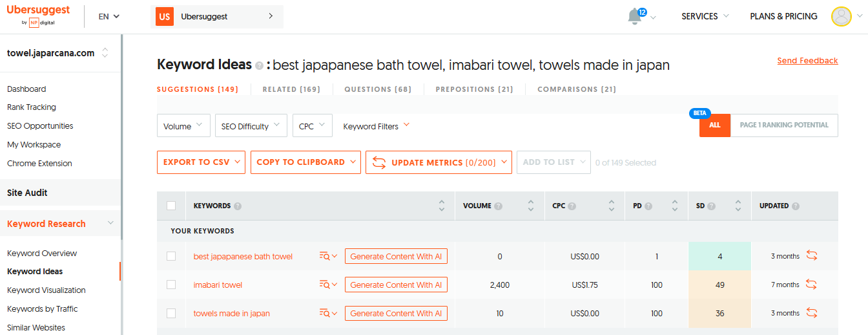Open the notifications bell icon
868x335 pixels.
635,17
